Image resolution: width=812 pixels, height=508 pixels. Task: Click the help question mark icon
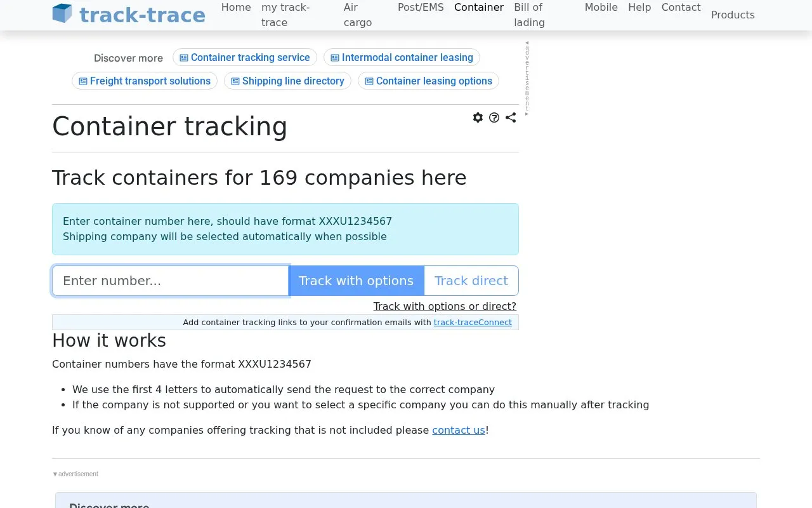pos(494,117)
